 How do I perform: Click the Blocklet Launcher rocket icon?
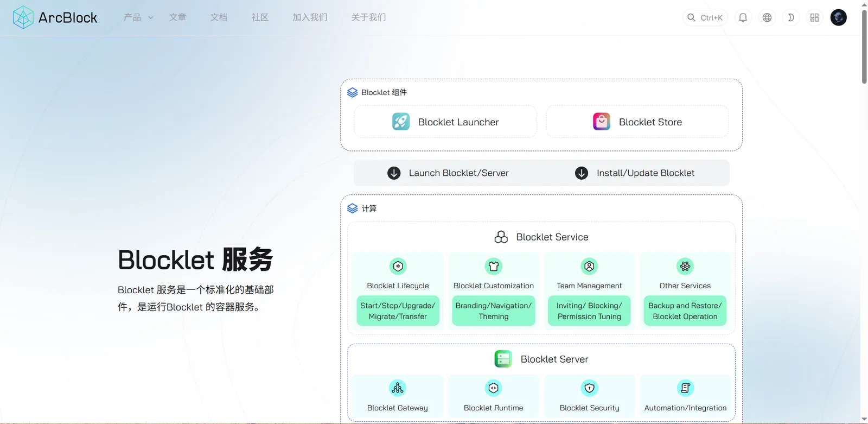pyautogui.click(x=401, y=121)
